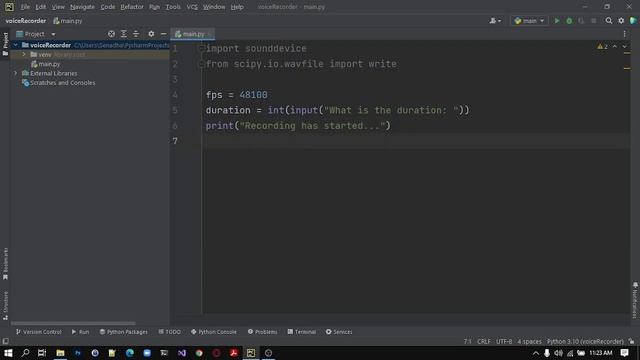Click the Stop process square icon
640x360 pixels.
click(593, 21)
